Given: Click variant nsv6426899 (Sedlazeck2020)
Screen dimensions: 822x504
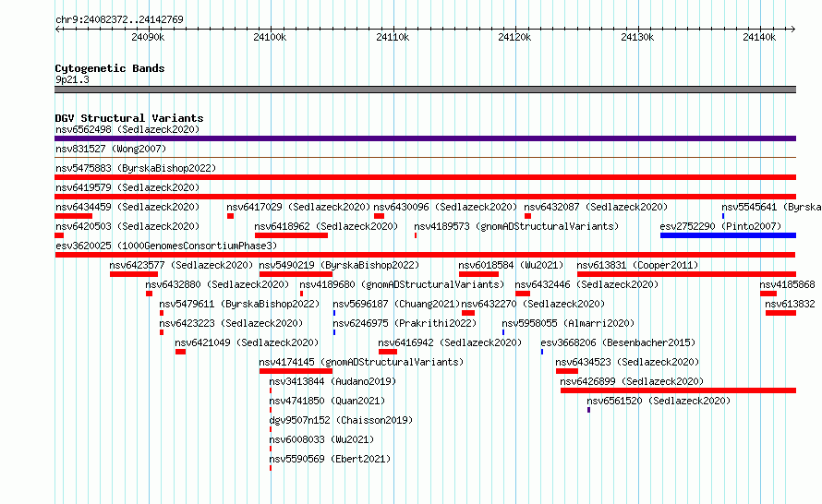Looking at the screenshot, I should point(632,381).
